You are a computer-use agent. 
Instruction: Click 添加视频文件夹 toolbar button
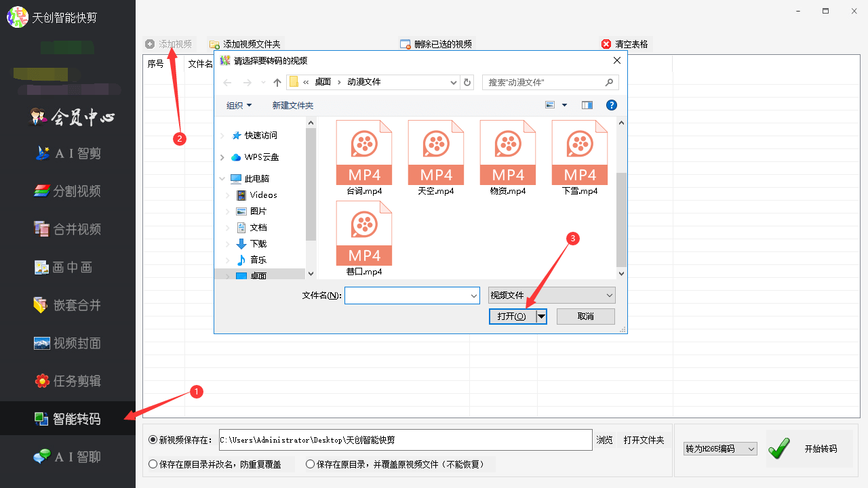pos(245,44)
